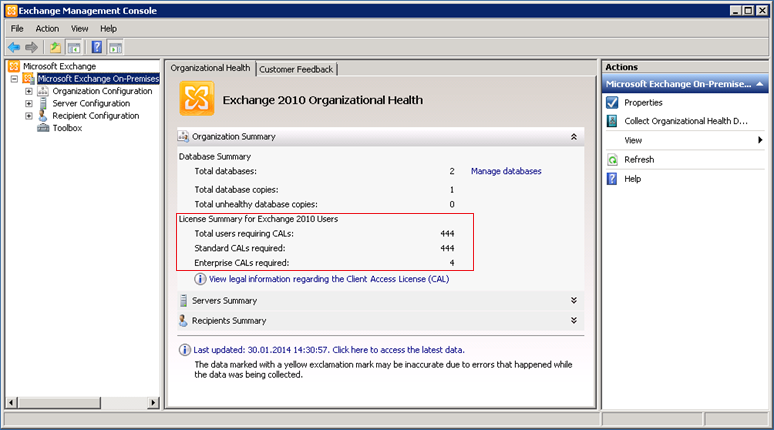Screen dimensions: 774x430
Task: Click the Last updated latest data link
Action: pyautogui.click(x=329, y=350)
